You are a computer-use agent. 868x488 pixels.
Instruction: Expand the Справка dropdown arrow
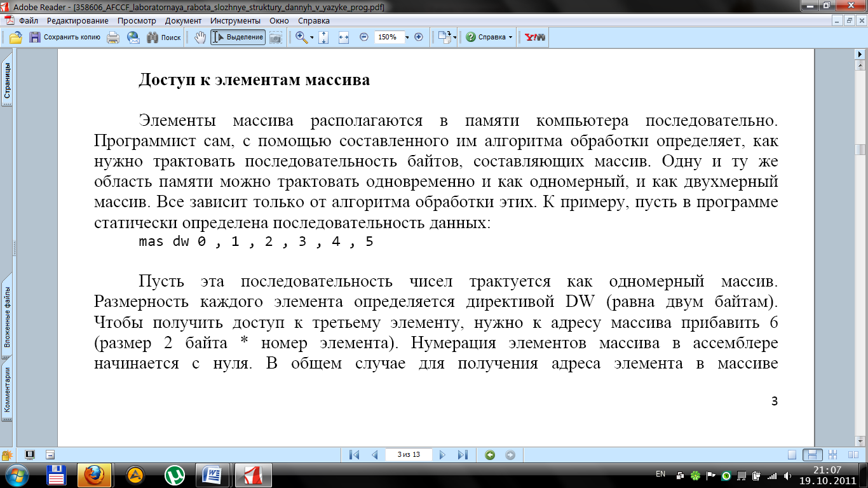pos(510,37)
